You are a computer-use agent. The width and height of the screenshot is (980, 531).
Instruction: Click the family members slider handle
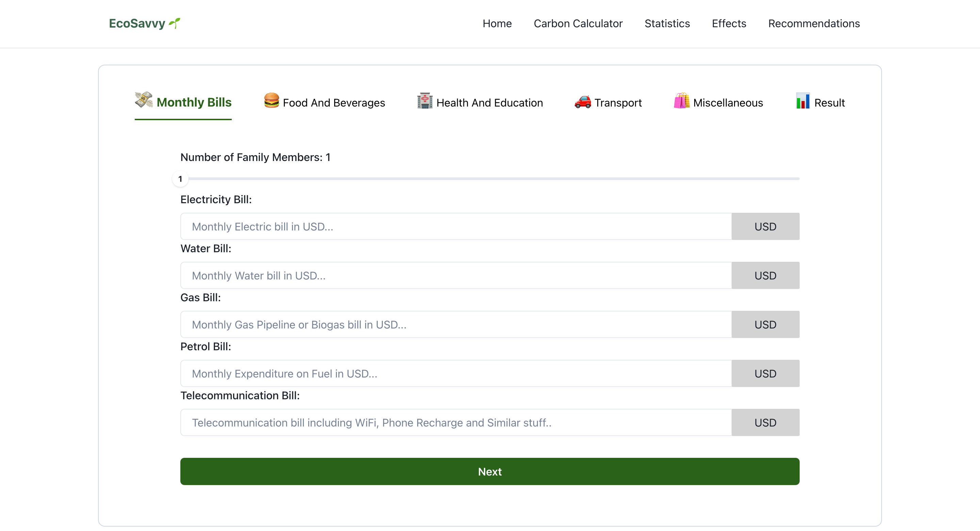point(180,179)
